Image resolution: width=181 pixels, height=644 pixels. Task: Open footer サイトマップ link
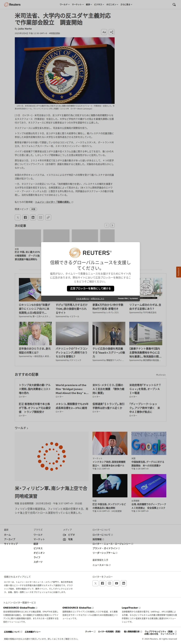coord(11,544)
